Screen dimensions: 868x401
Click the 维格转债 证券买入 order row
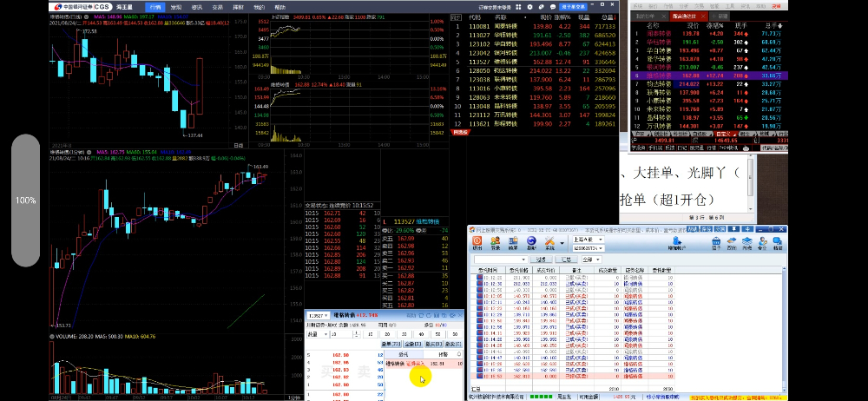click(424, 364)
